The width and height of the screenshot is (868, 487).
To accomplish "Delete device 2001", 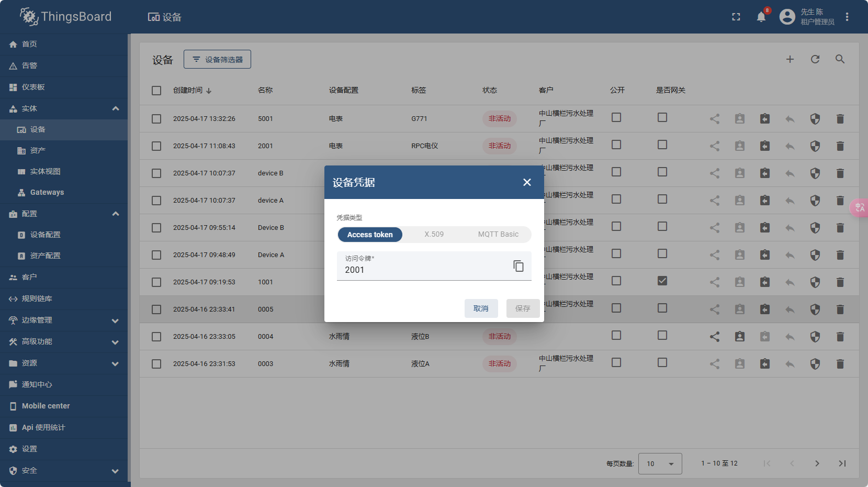I will [840, 146].
